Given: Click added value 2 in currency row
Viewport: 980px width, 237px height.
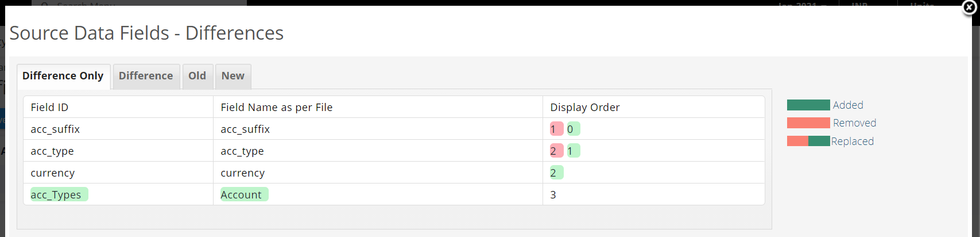Looking at the screenshot, I should [x=556, y=173].
